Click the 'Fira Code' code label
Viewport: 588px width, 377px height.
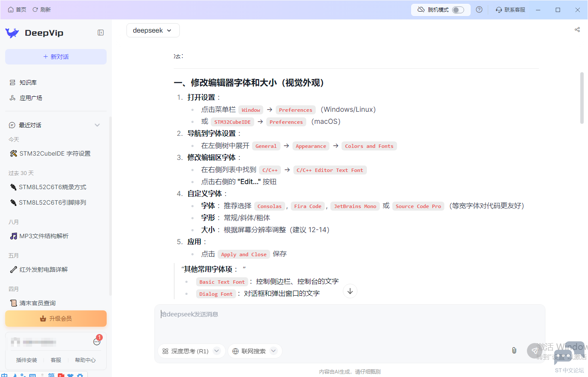(308, 206)
